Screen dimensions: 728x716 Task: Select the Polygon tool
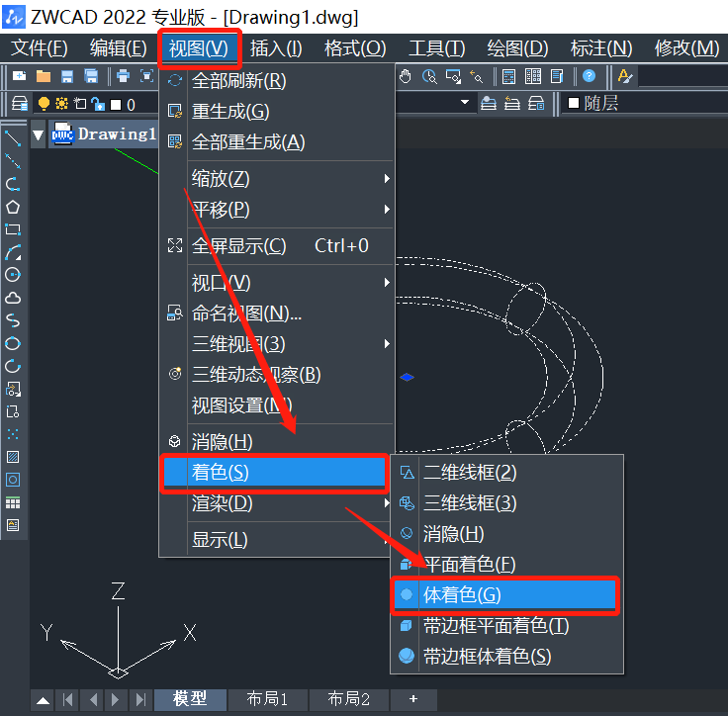coord(13,207)
